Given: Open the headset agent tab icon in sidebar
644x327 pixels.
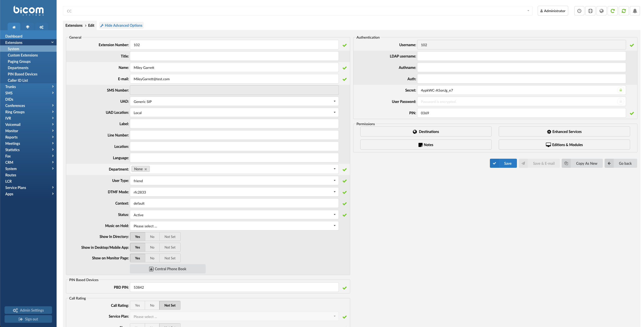Looking at the screenshot, I should tap(28, 27).
